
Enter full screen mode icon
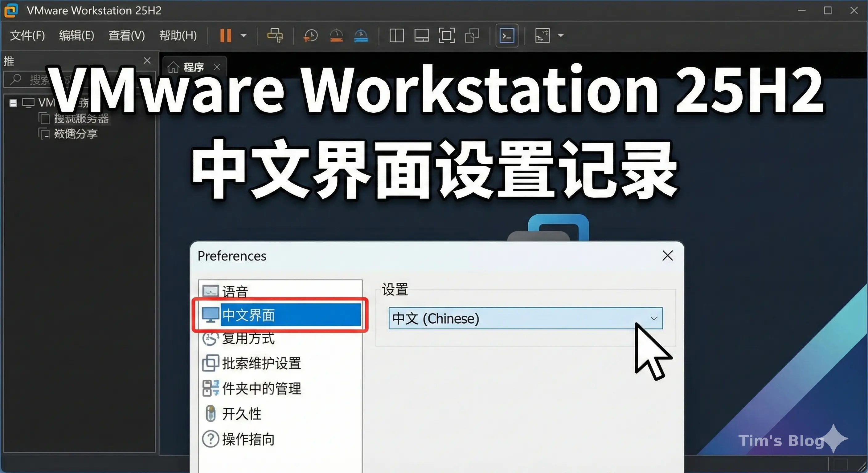pos(446,36)
